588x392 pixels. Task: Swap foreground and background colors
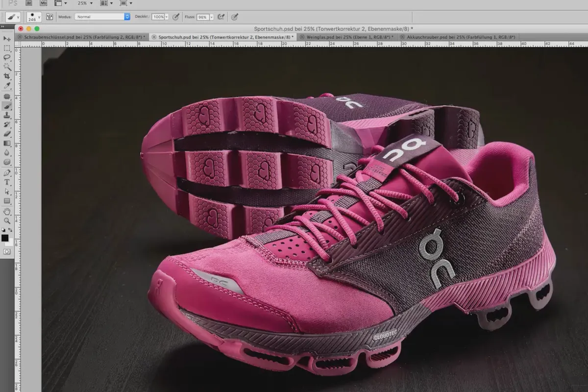coord(11,230)
